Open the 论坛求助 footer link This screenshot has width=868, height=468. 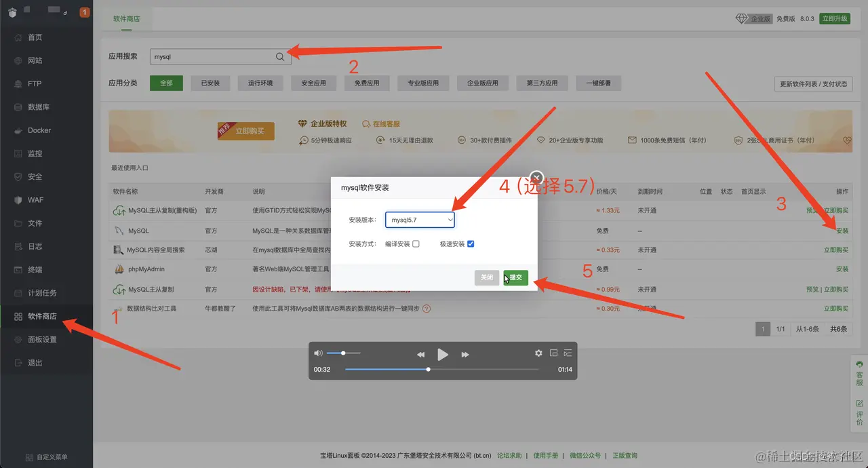tap(509, 456)
